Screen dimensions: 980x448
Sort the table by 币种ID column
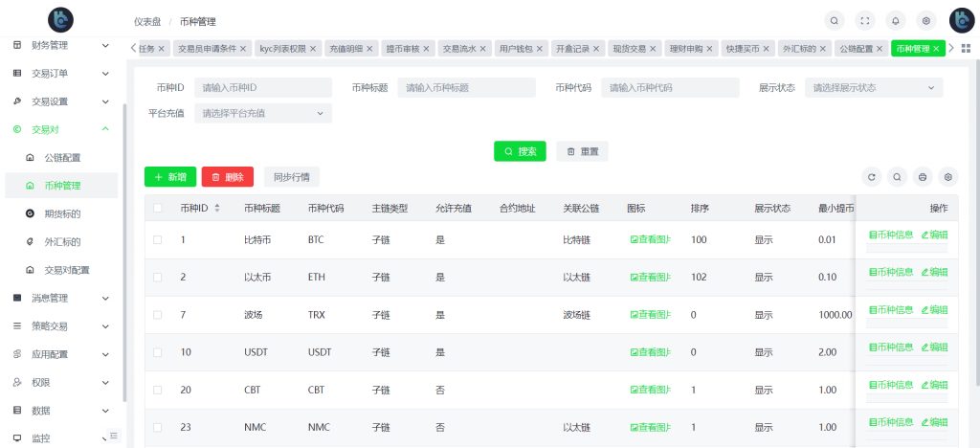(217, 208)
